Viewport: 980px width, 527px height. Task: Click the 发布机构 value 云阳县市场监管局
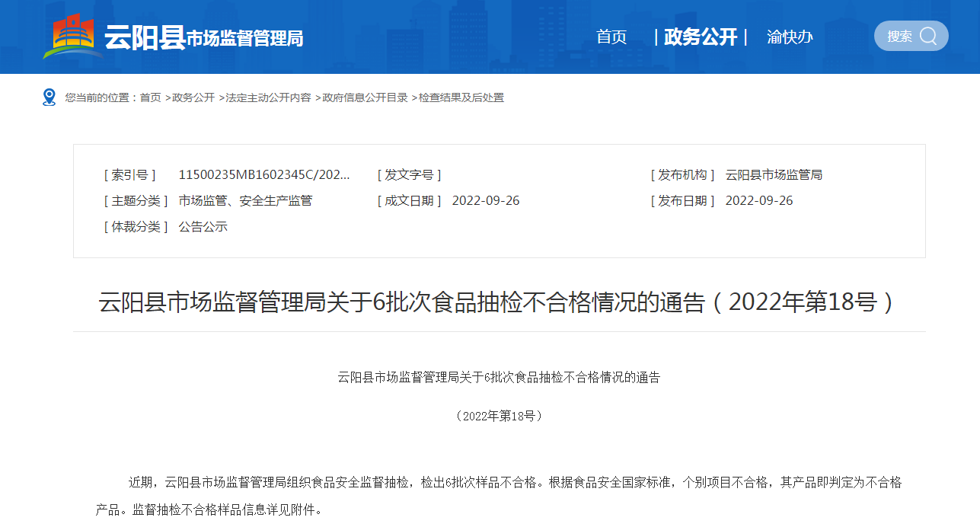click(x=774, y=175)
